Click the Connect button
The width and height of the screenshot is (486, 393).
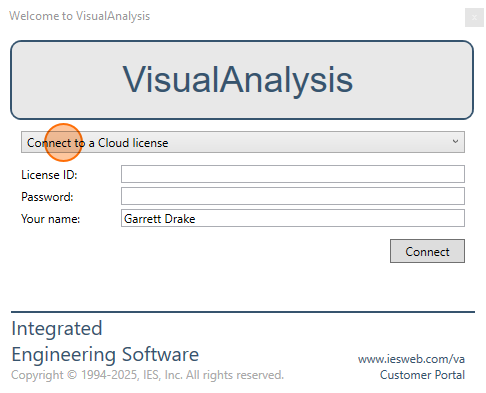coord(427,251)
